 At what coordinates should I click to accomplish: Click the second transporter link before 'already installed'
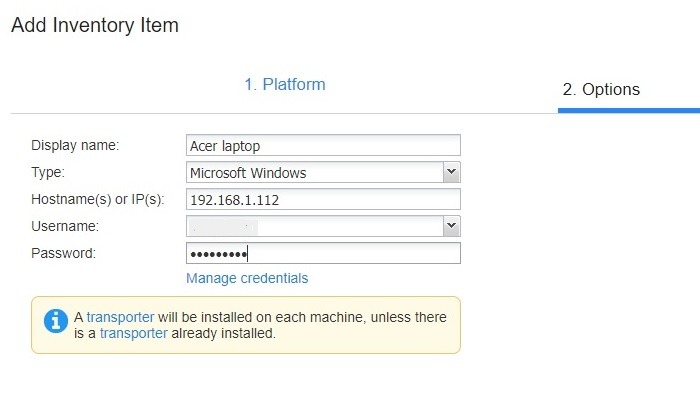[133, 333]
